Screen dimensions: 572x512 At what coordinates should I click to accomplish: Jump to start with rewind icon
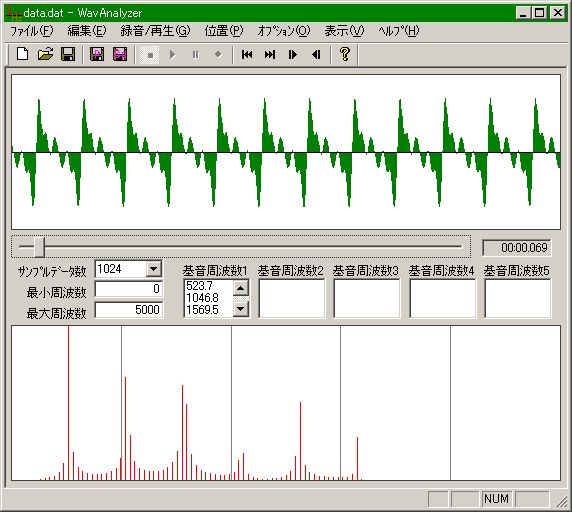click(x=247, y=54)
